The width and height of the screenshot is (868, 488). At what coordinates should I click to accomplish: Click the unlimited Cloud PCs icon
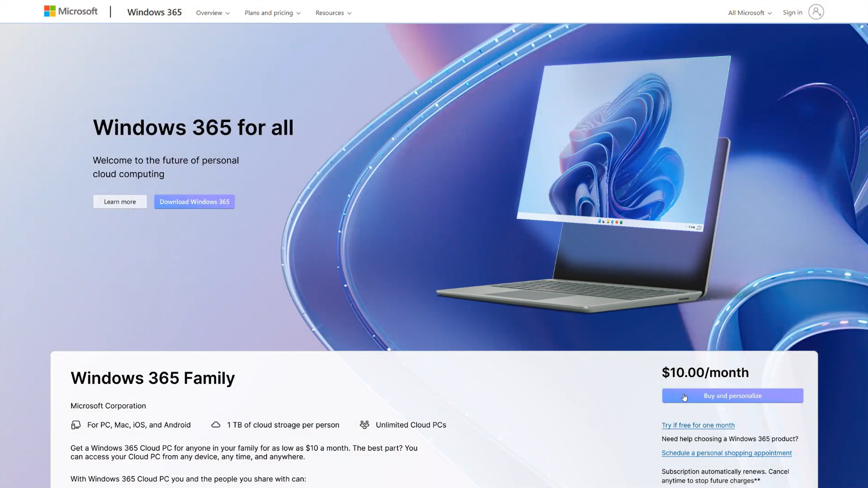364,424
